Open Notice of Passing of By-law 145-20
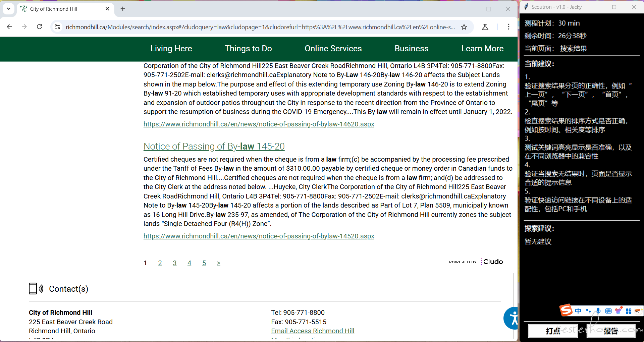This screenshot has width=644, height=342. [x=214, y=147]
